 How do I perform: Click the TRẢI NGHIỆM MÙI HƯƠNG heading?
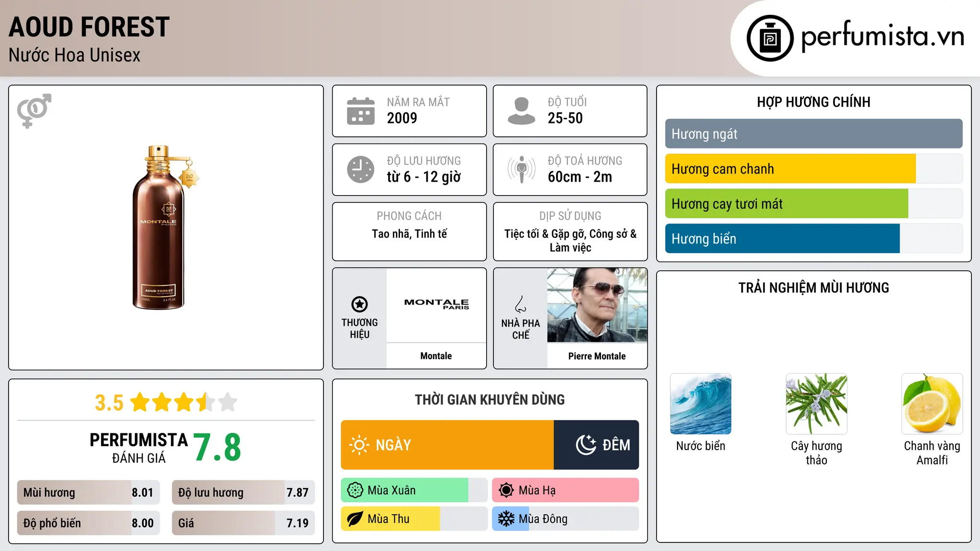click(x=813, y=287)
